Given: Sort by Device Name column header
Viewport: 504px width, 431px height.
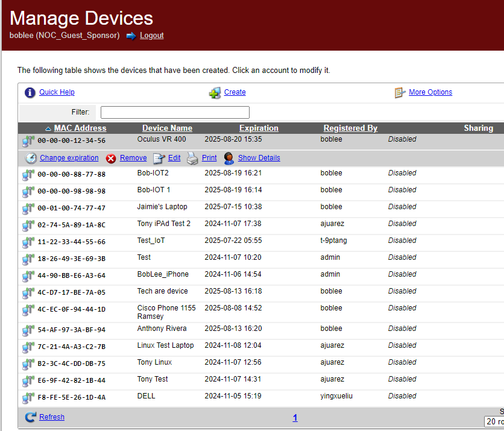Looking at the screenshot, I should (x=167, y=128).
